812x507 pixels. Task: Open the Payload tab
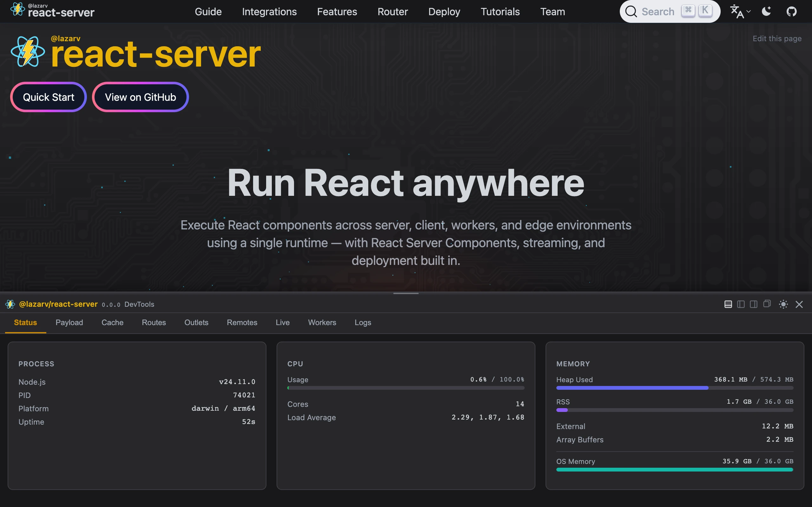pyautogui.click(x=69, y=322)
